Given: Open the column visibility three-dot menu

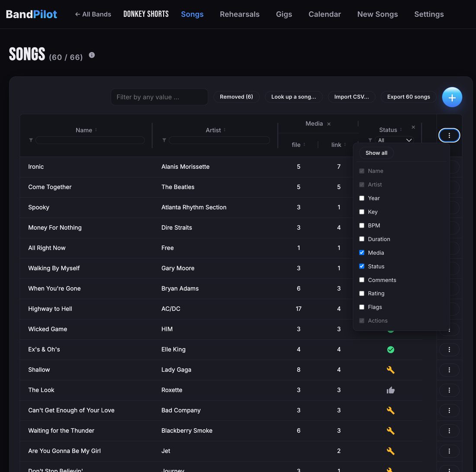Looking at the screenshot, I should [x=449, y=135].
